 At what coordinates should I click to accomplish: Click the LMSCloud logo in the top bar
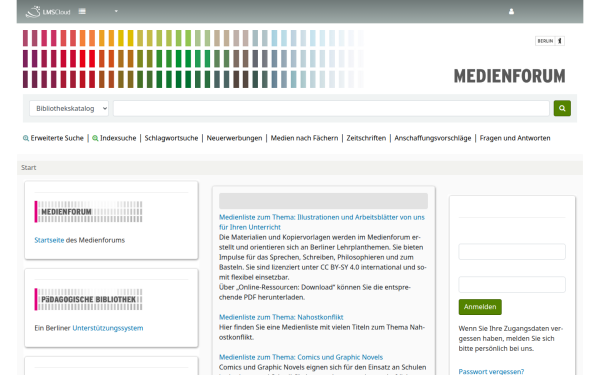pyautogui.click(x=48, y=11)
